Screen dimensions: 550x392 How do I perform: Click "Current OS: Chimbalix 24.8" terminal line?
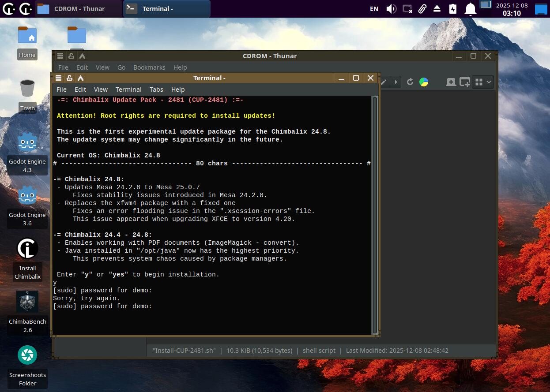pos(109,155)
